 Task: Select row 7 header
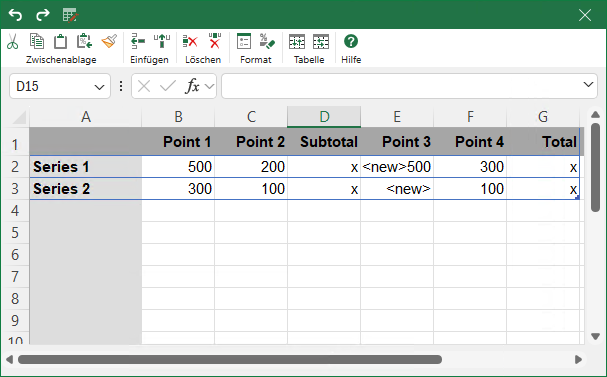15,277
